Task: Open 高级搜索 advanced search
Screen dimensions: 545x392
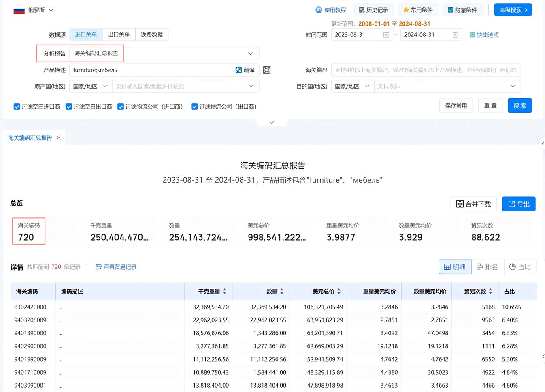Action: 513,10
